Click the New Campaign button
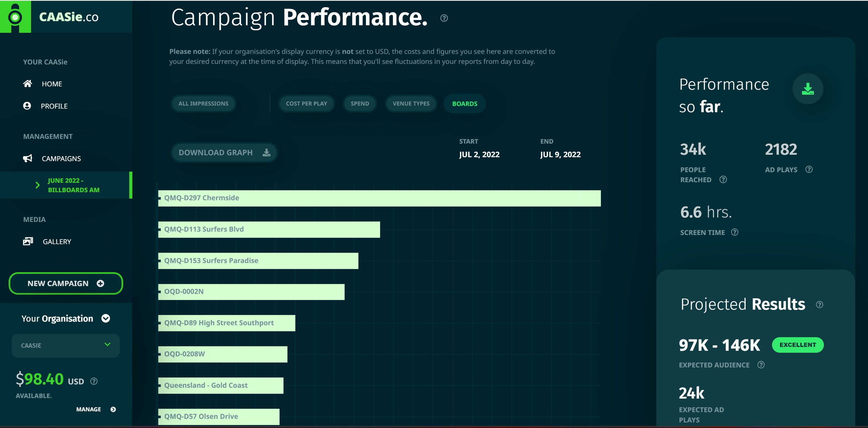868x428 pixels. tap(66, 283)
